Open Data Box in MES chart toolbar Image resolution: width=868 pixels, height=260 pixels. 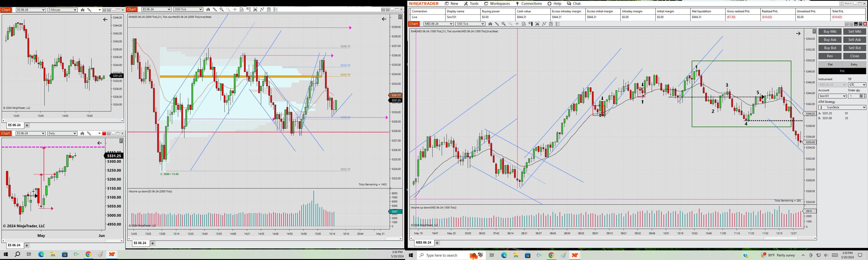pyautogui.click(x=524, y=24)
